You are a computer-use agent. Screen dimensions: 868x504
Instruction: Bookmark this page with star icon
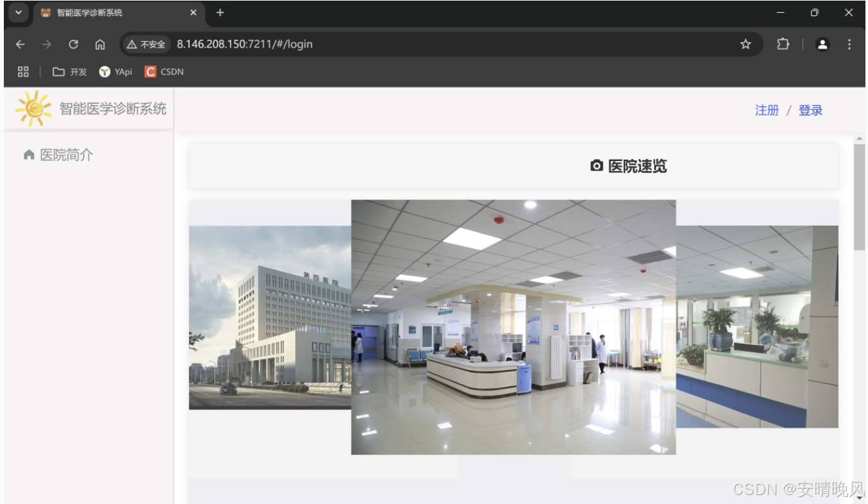(745, 44)
